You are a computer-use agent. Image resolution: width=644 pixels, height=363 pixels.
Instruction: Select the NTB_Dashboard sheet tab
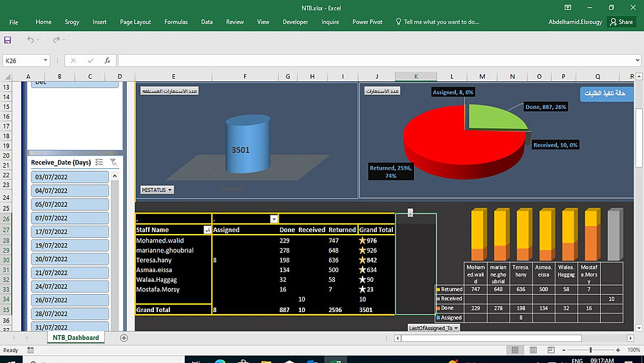(75, 338)
